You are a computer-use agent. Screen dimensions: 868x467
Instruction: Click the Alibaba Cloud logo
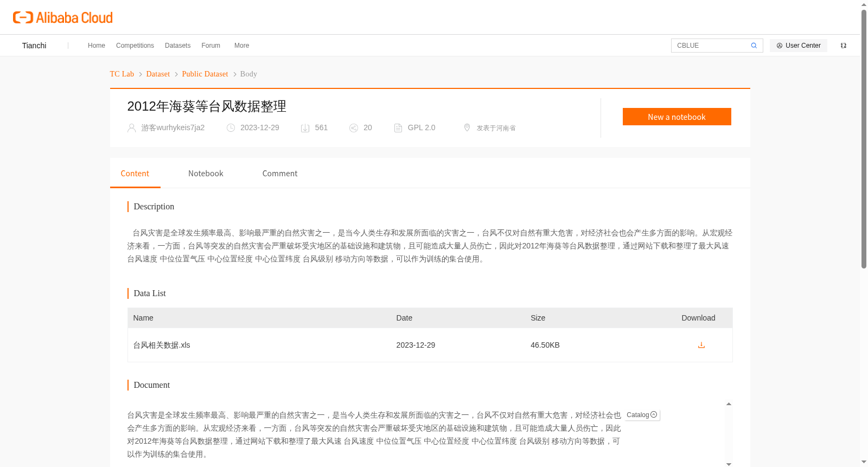(x=63, y=17)
